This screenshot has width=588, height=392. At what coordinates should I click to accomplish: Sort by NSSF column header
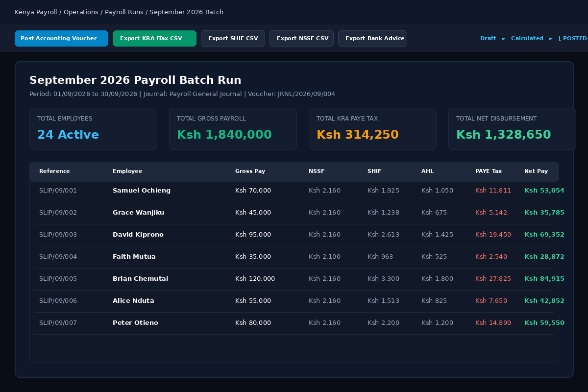coord(317,171)
